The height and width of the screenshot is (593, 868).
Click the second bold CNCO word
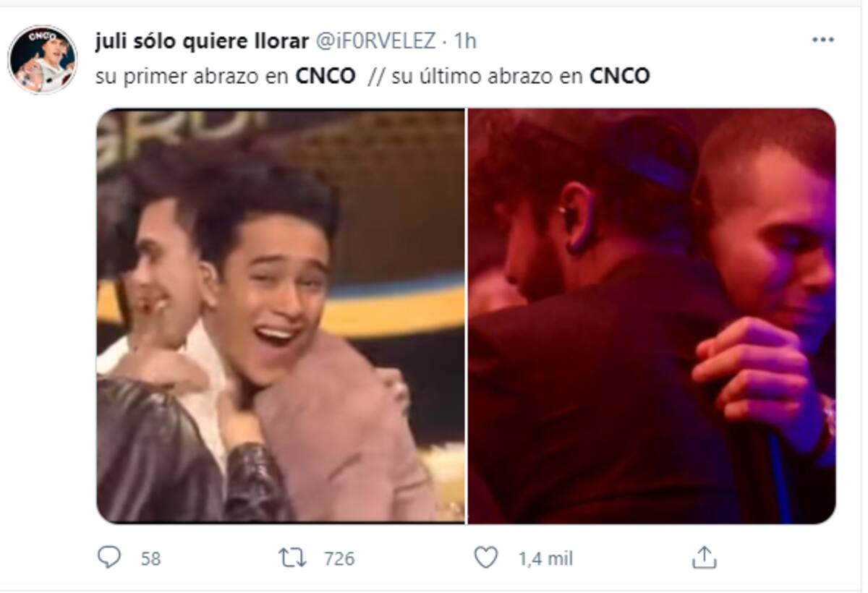click(620, 76)
